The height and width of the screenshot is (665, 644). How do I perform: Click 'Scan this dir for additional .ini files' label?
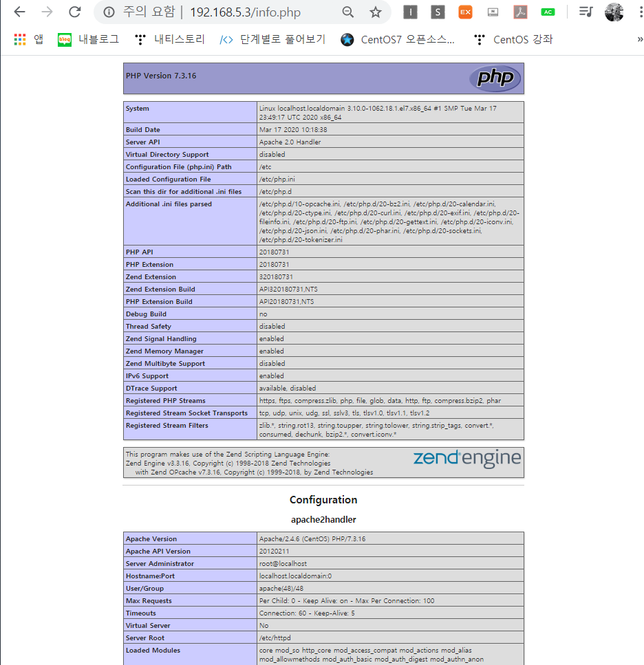(184, 192)
